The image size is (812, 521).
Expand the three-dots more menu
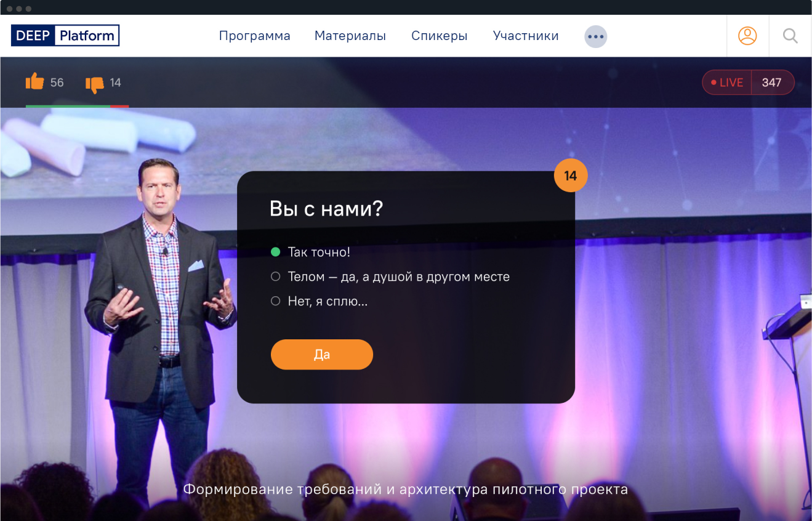[x=595, y=36]
